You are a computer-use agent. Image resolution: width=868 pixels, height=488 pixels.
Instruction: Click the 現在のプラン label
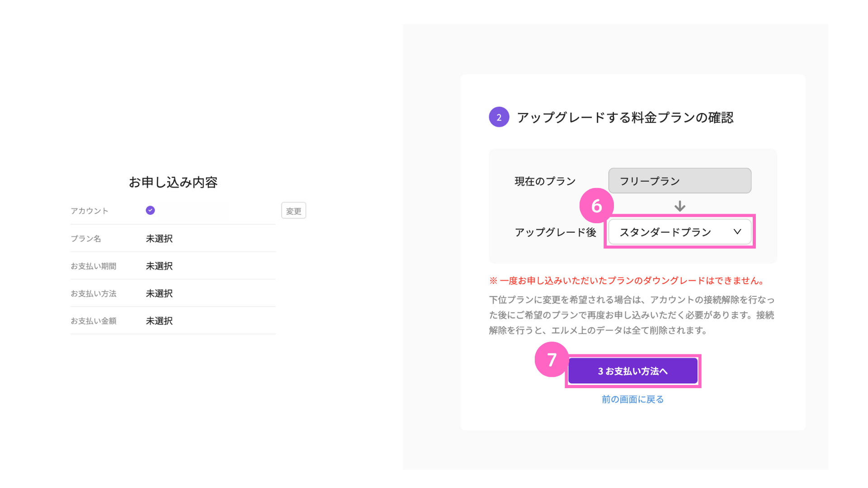click(x=545, y=181)
